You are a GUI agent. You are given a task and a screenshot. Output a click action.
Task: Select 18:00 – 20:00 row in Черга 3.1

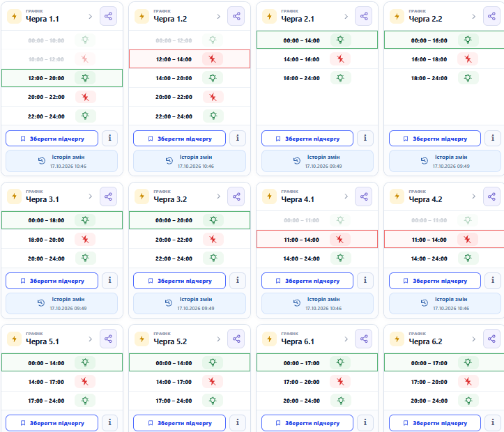click(x=62, y=240)
